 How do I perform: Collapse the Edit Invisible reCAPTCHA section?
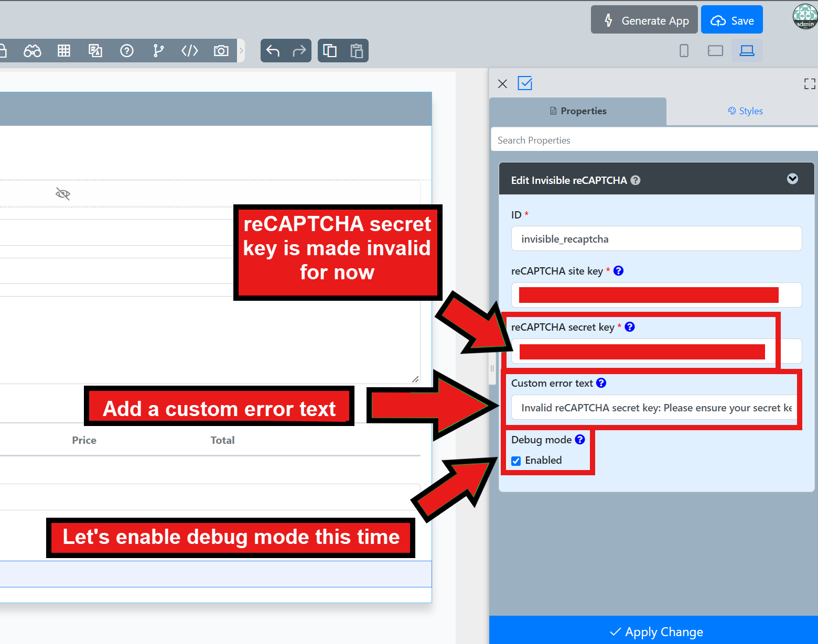coord(792,179)
